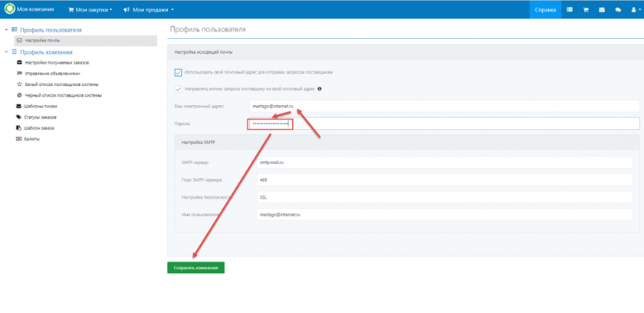Image resolution: width=644 pixels, height=313 pixels.
Task: Open the Мои закупки dropdown menu
Action: pos(90,10)
